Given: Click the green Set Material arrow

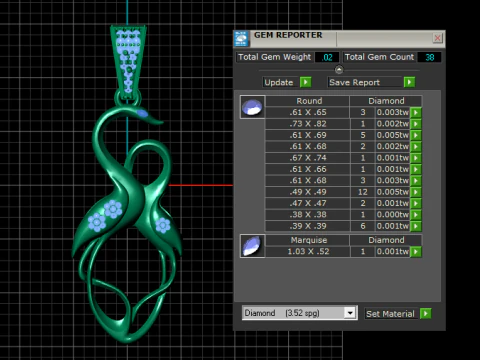Looking at the screenshot, I should tap(426, 313).
